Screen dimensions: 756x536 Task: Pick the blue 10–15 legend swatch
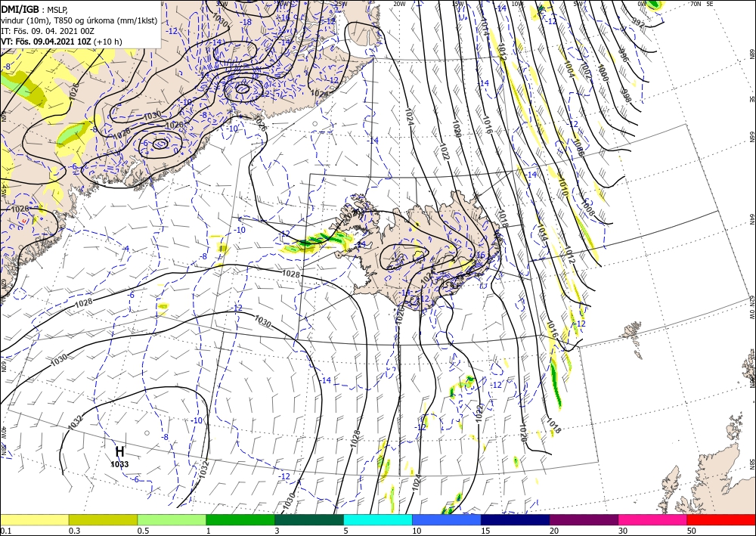point(447,519)
